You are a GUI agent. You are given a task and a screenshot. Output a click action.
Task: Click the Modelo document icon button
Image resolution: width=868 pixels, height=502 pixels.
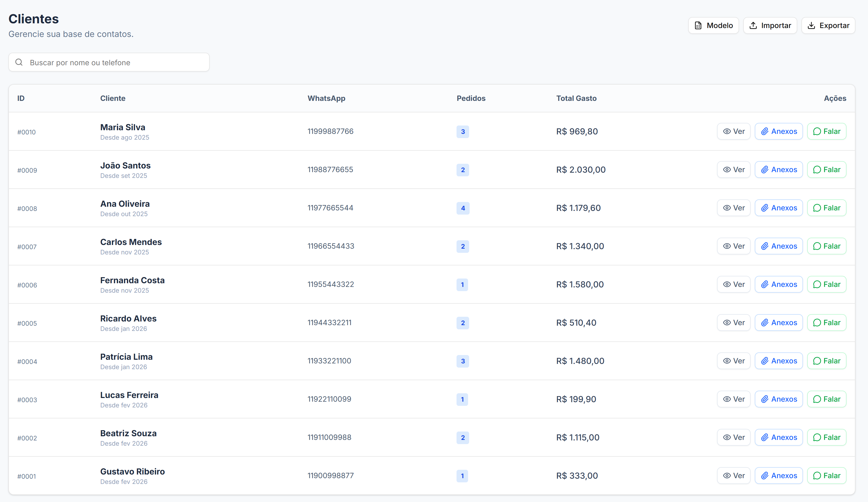(x=698, y=25)
